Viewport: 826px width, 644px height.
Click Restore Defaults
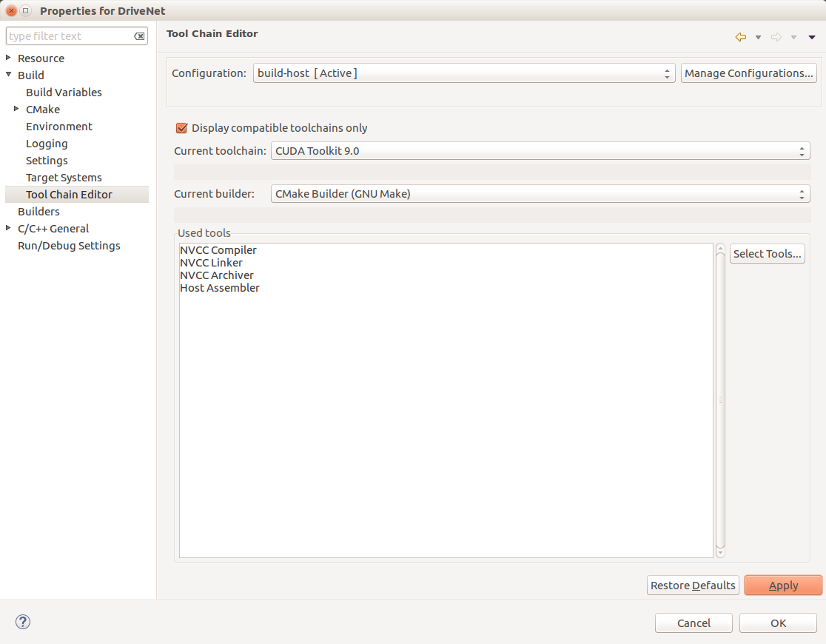pyautogui.click(x=693, y=585)
